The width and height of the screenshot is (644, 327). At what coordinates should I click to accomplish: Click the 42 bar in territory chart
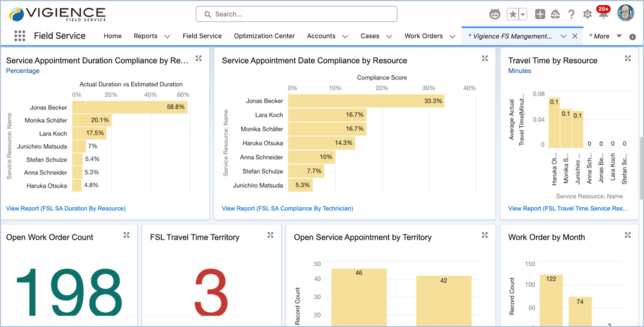(444, 301)
